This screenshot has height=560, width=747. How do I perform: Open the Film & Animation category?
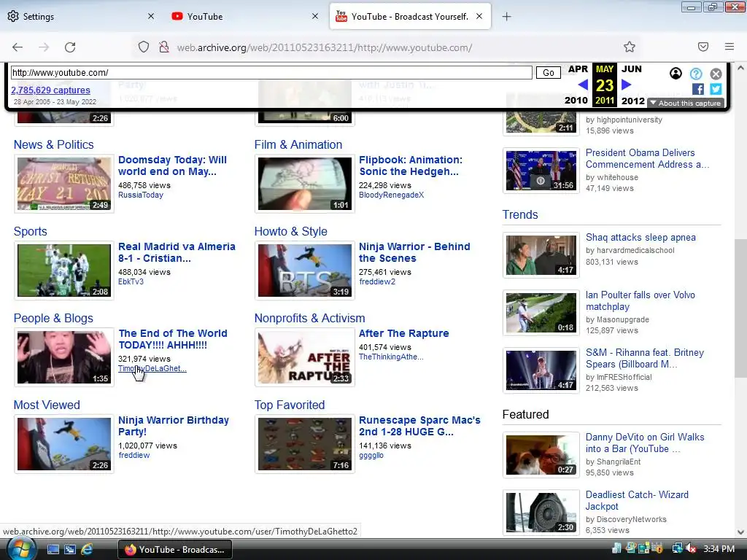click(298, 145)
